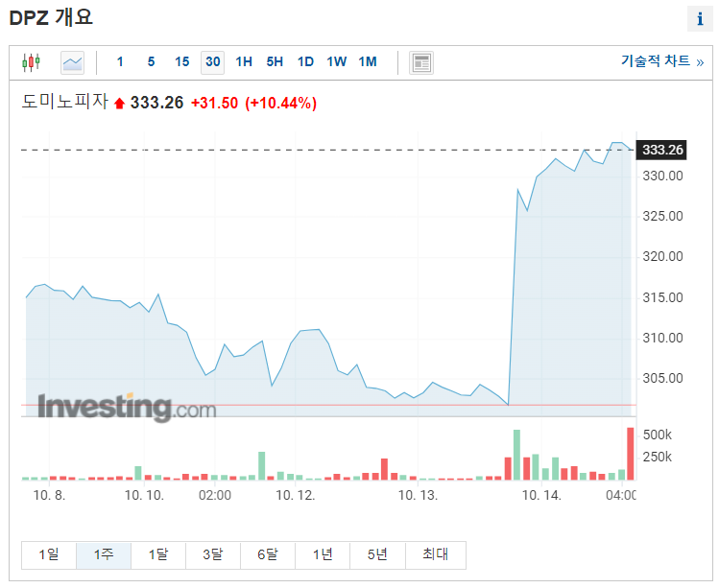The image size is (719, 588).
Task: Click the 333.26 current price label on axis
Action: point(661,150)
